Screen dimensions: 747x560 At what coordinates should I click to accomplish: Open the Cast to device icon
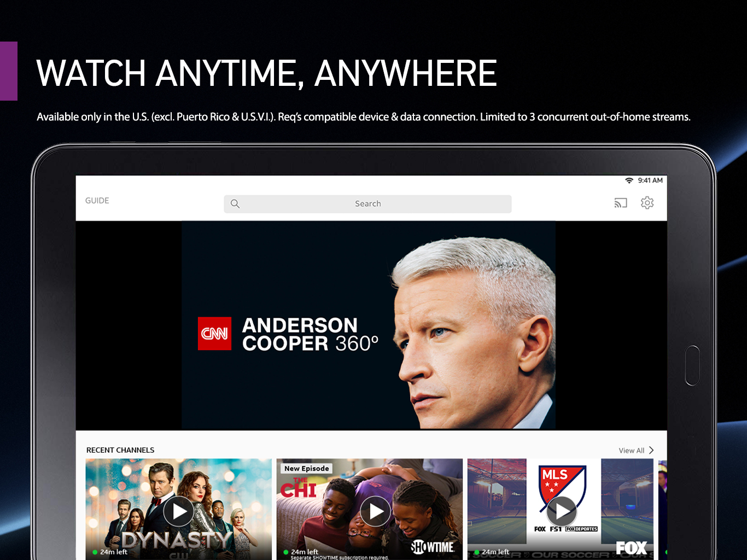(x=621, y=203)
